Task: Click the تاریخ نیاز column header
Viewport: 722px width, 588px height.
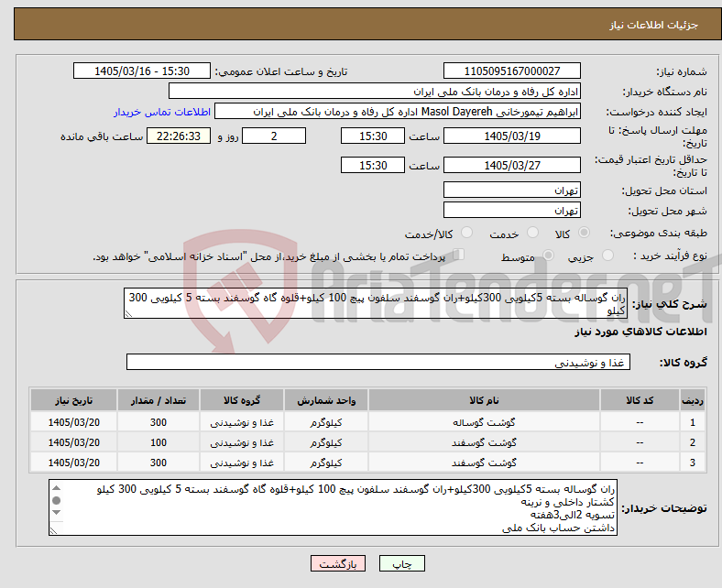Action: tap(73, 400)
